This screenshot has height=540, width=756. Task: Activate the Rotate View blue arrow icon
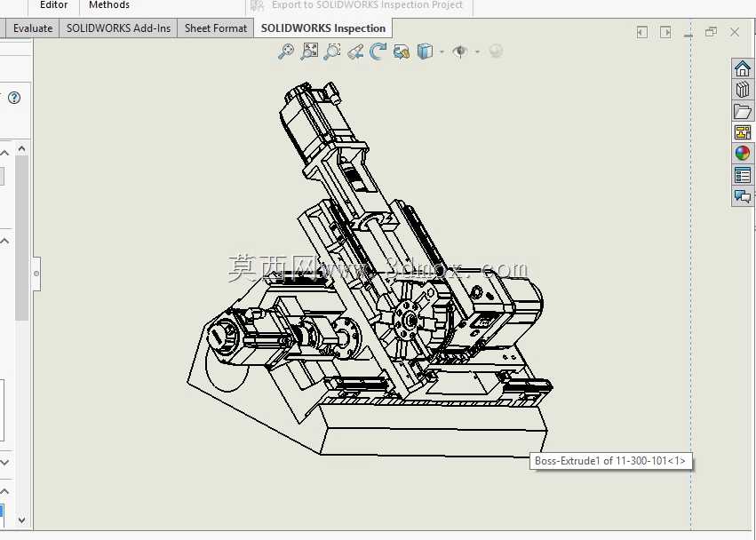[x=378, y=52]
